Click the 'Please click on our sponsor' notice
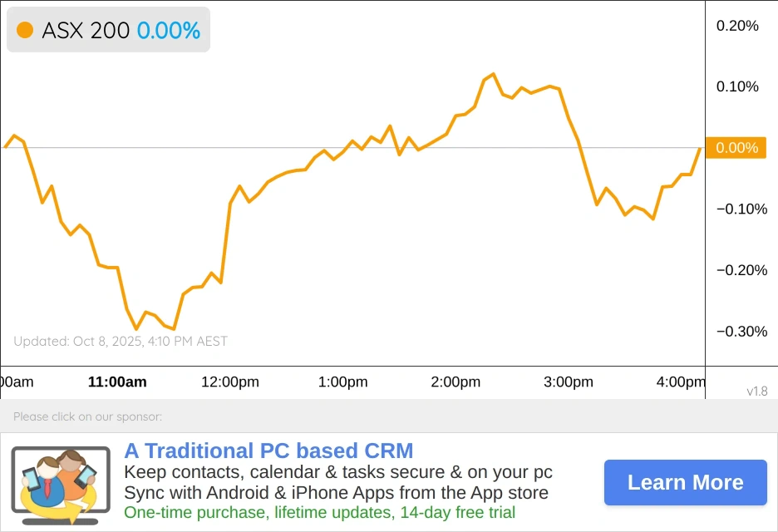Screen dimensions: 778x532 point(87,416)
